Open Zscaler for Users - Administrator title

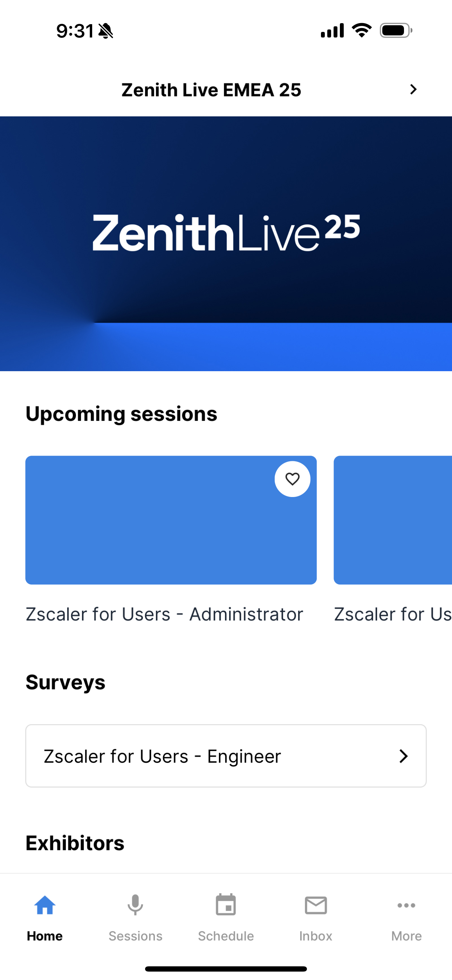pyautogui.click(x=164, y=614)
